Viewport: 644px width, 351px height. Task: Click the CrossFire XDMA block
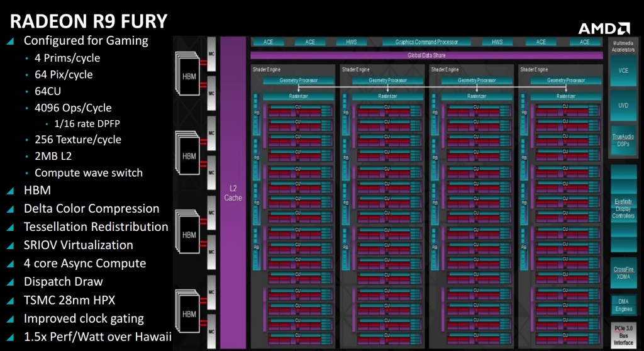click(x=623, y=274)
